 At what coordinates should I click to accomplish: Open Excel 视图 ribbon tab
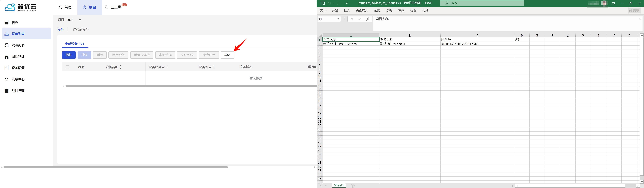pyautogui.click(x=413, y=10)
